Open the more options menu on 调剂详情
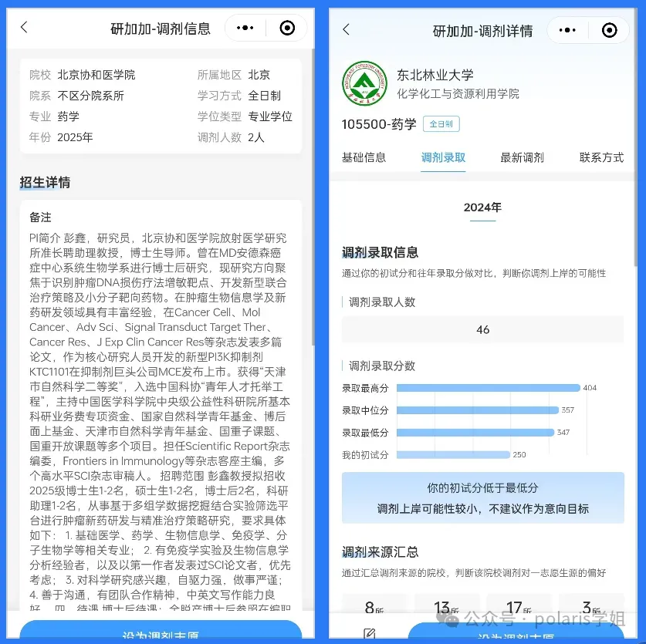The image size is (646, 644). coord(567,30)
